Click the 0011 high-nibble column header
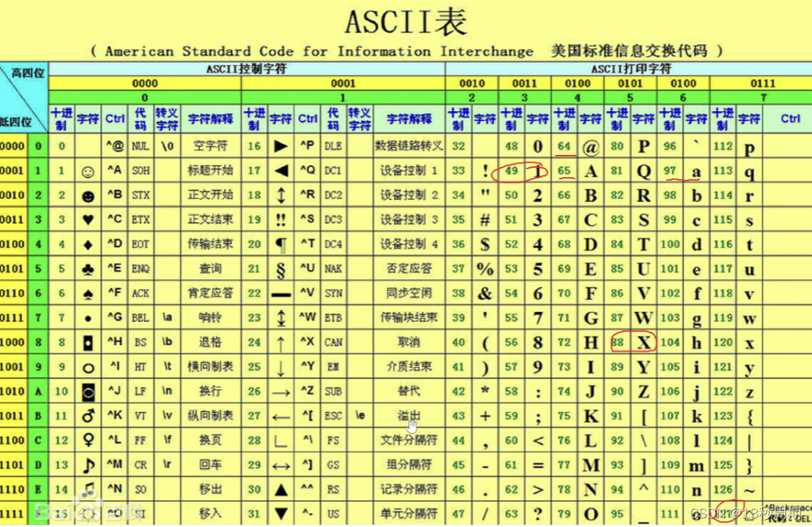This screenshot has height=527, width=812. coord(524,83)
